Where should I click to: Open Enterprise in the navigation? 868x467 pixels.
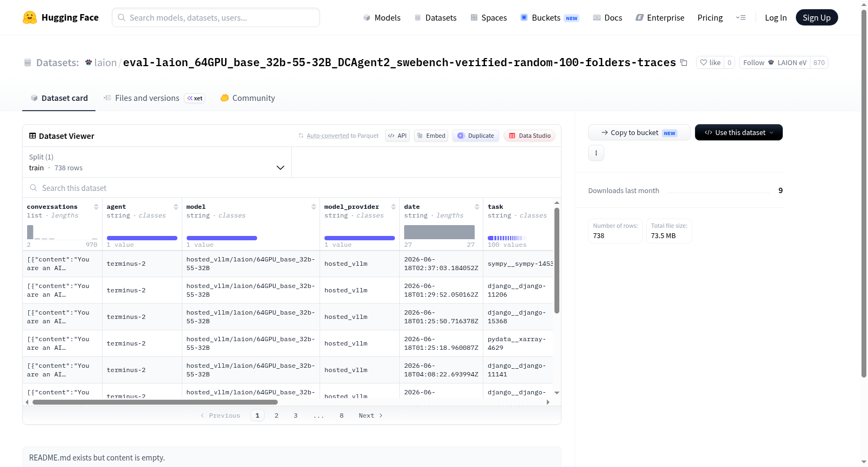pyautogui.click(x=660, y=18)
